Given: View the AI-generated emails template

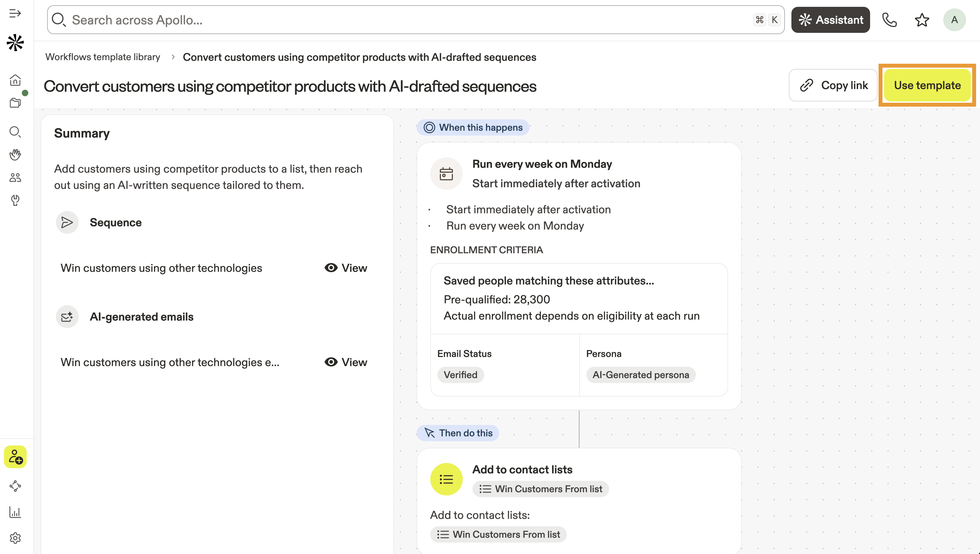Looking at the screenshot, I should tap(345, 362).
